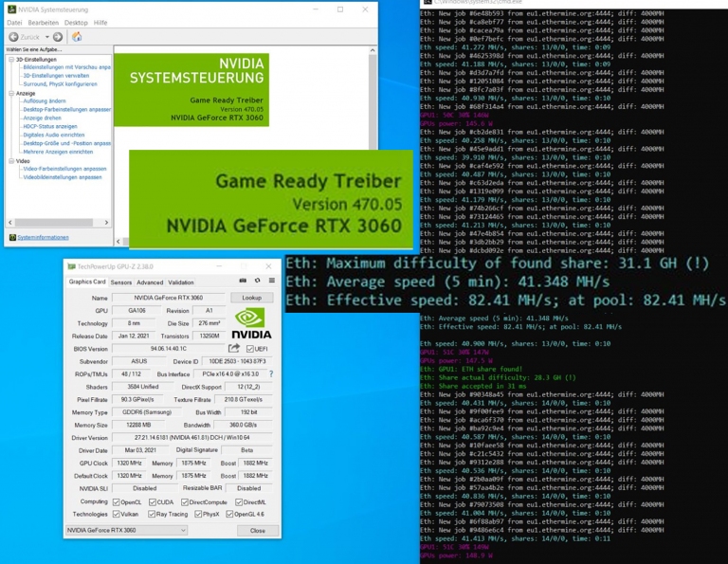Click the Bus Interface question mark
This screenshot has width=728, height=564.
(x=271, y=373)
